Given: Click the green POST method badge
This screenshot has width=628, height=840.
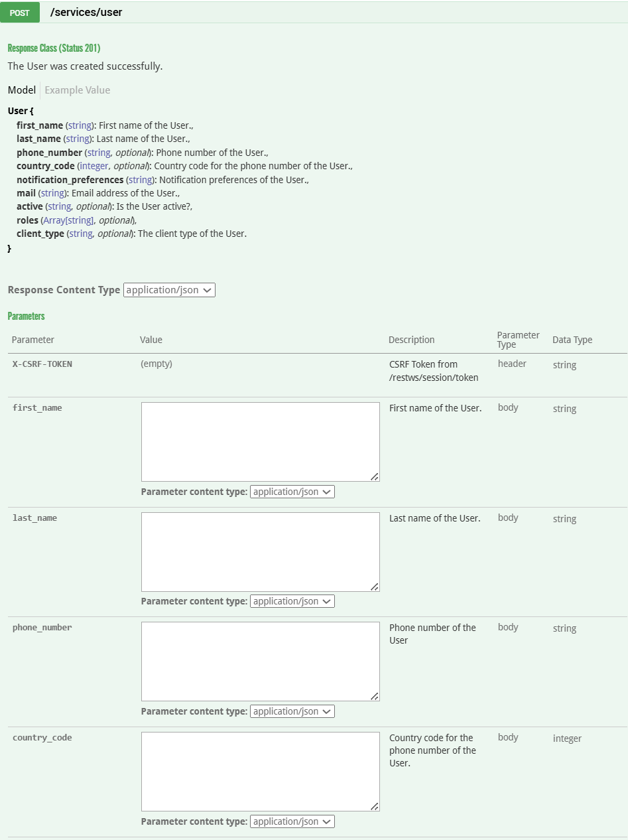Looking at the screenshot, I should [20, 13].
